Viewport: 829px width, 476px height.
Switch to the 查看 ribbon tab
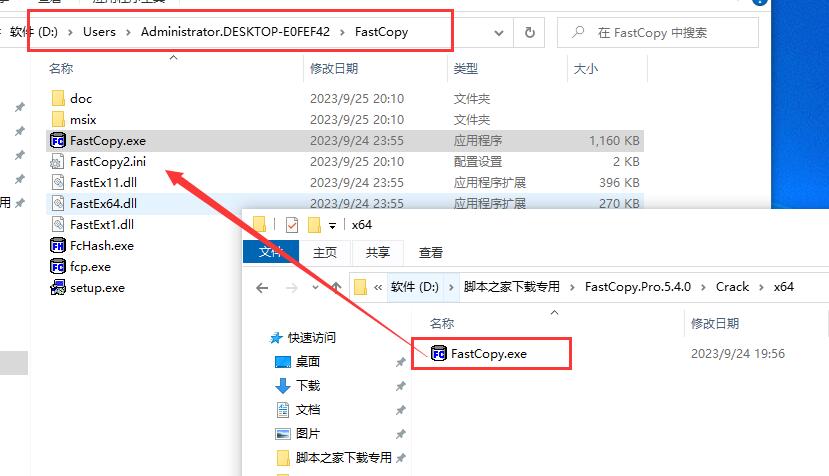point(430,252)
